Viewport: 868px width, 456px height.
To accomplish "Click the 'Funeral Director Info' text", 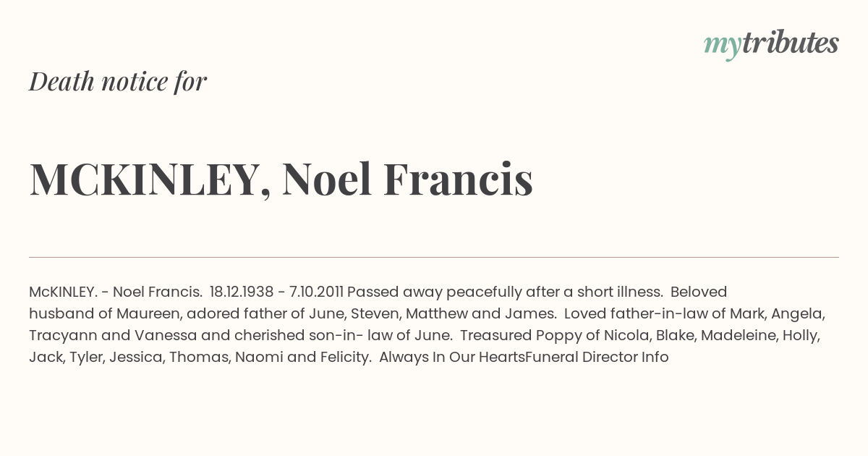I will 597,357.
